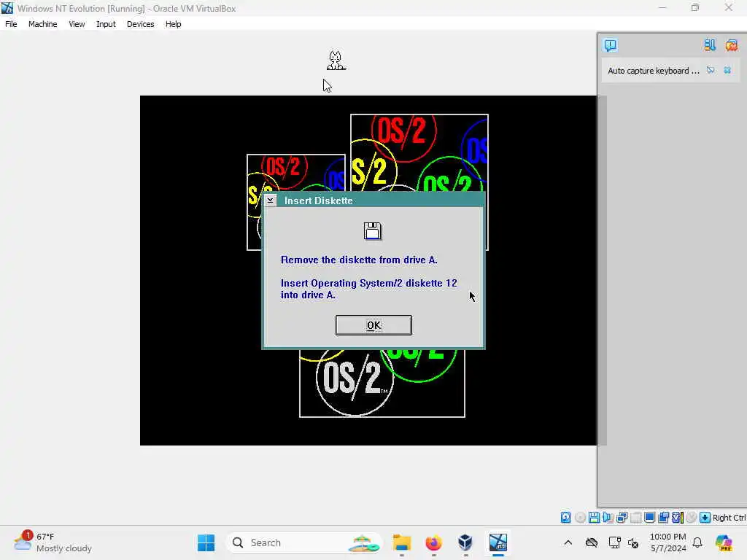Open the View menu

(x=77, y=24)
